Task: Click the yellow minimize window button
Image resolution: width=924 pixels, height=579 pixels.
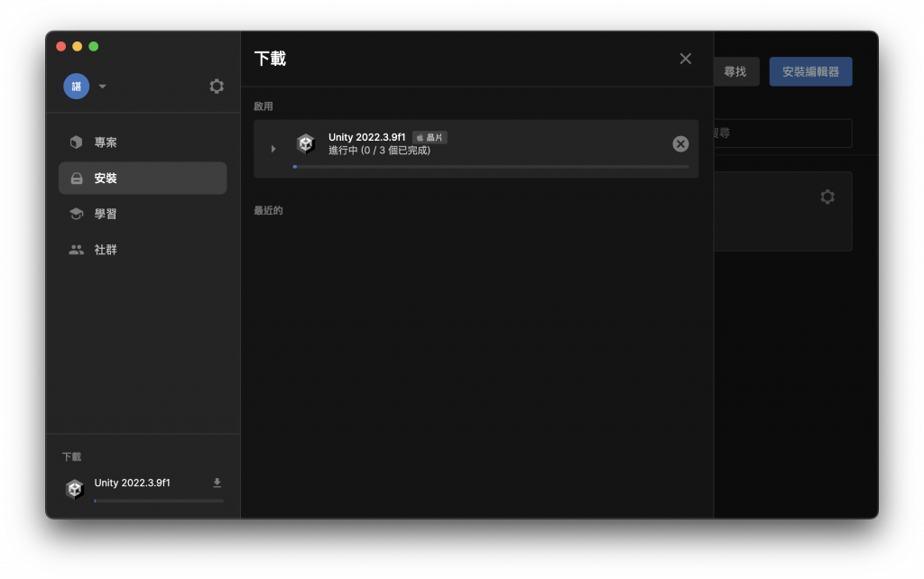Action: click(x=78, y=47)
